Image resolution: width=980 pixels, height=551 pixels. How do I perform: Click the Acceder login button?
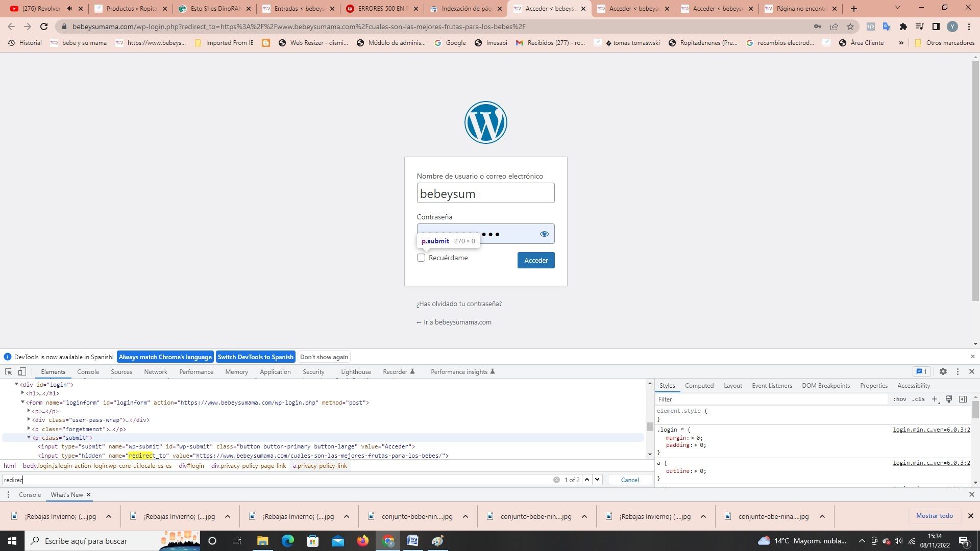(536, 260)
